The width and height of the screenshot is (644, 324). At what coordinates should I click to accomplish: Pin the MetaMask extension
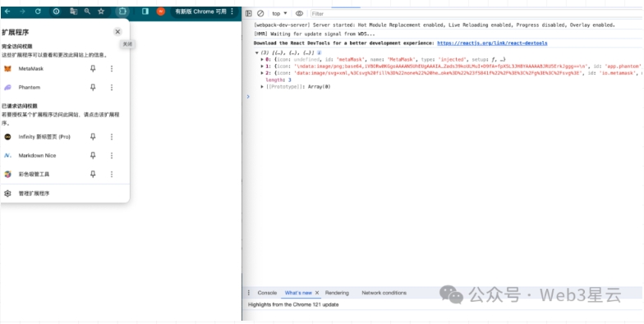click(x=93, y=69)
